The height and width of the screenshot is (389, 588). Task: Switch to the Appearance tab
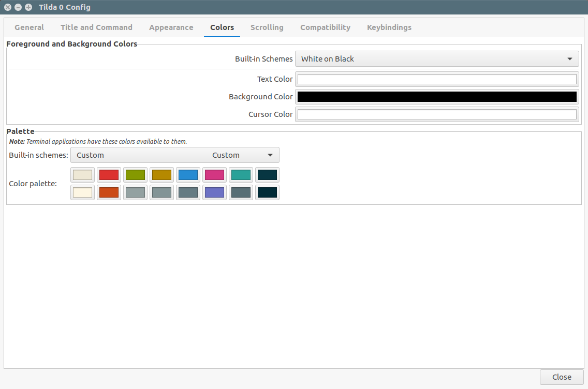point(171,27)
